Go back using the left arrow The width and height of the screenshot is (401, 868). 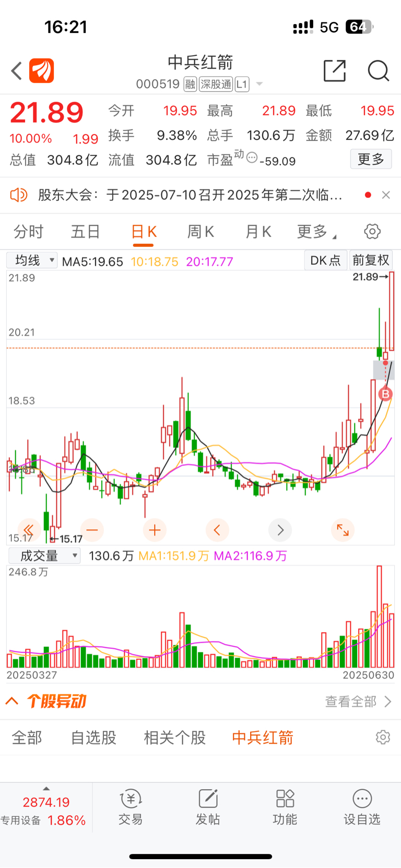pos(17,70)
